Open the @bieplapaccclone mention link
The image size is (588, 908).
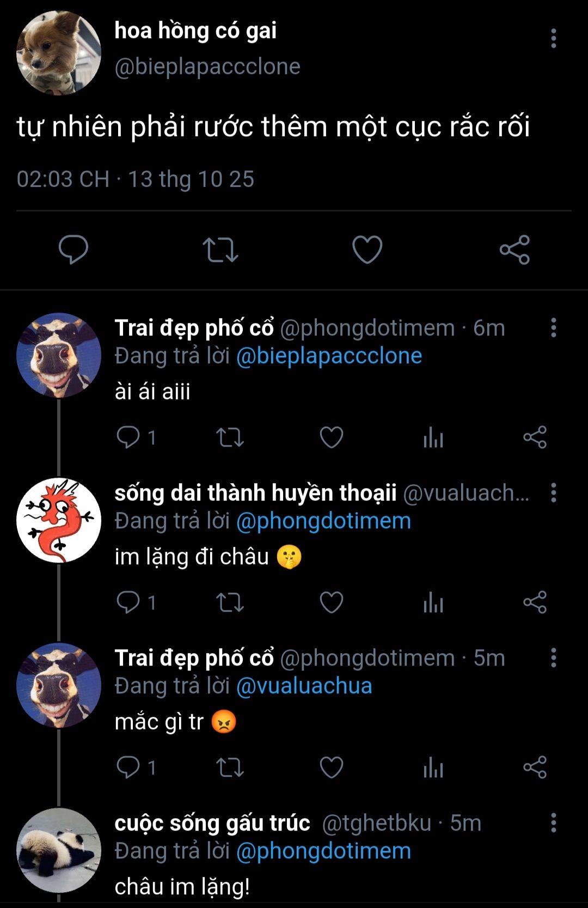coord(329,356)
